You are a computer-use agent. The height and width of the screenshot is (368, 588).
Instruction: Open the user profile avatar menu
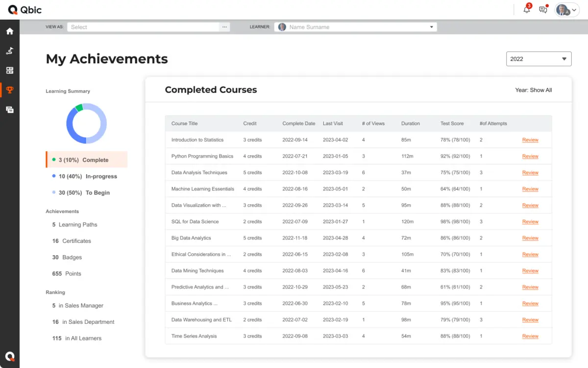567,10
